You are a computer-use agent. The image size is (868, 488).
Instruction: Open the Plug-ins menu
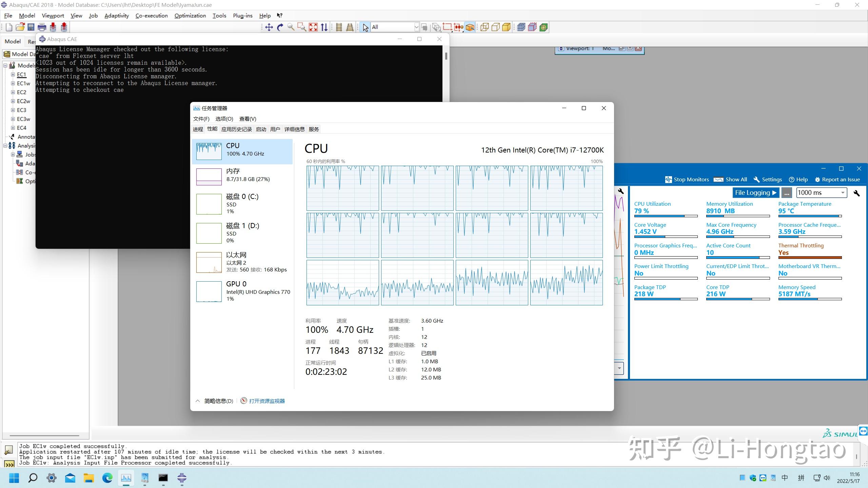tap(242, 16)
